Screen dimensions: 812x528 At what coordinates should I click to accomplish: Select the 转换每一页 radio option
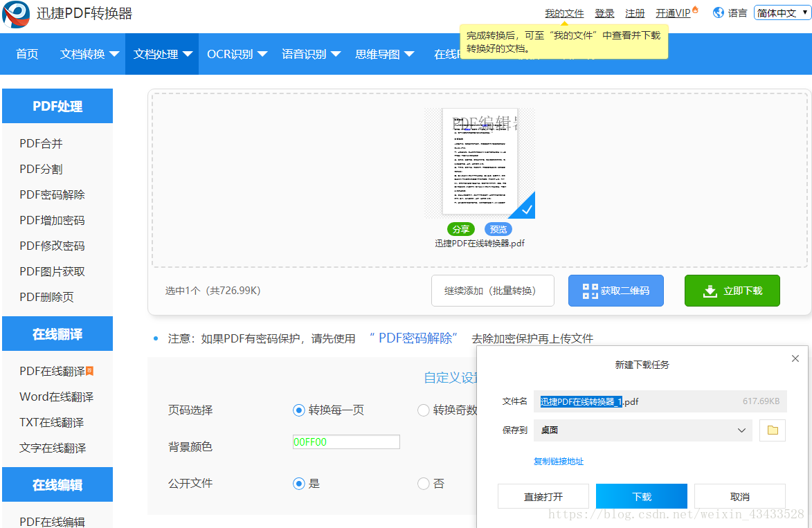click(299, 410)
